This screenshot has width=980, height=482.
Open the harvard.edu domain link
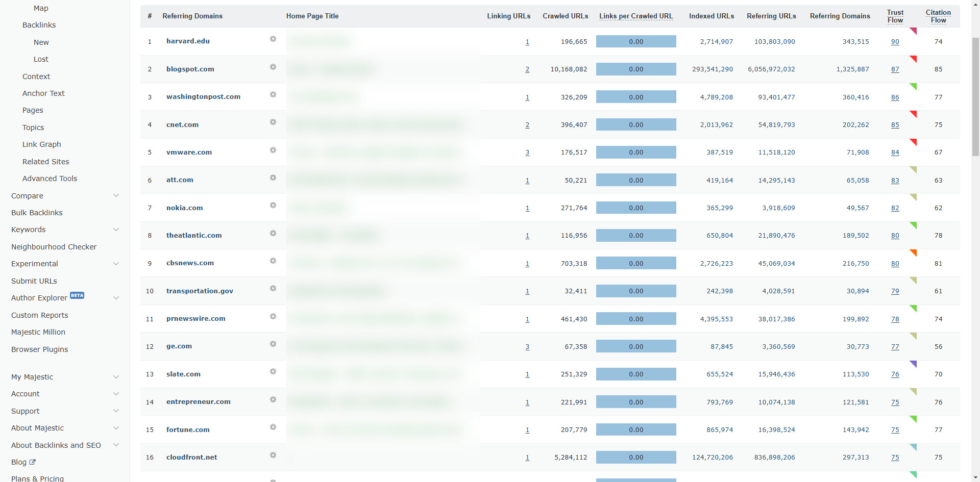tap(188, 41)
